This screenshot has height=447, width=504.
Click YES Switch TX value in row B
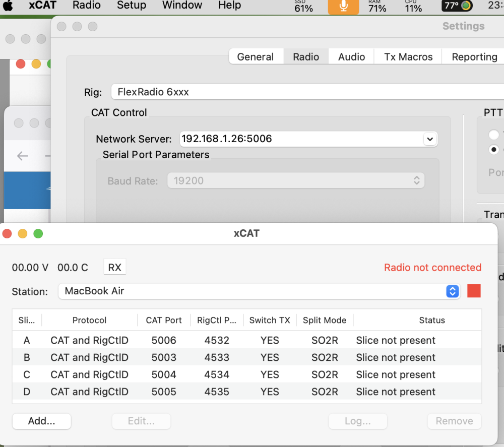click(x=270, y=357)
